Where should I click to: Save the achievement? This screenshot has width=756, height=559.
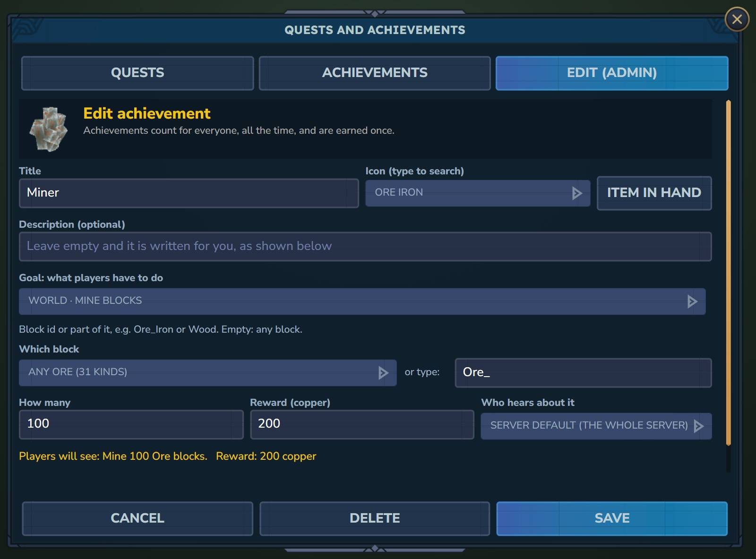[612, 518]
